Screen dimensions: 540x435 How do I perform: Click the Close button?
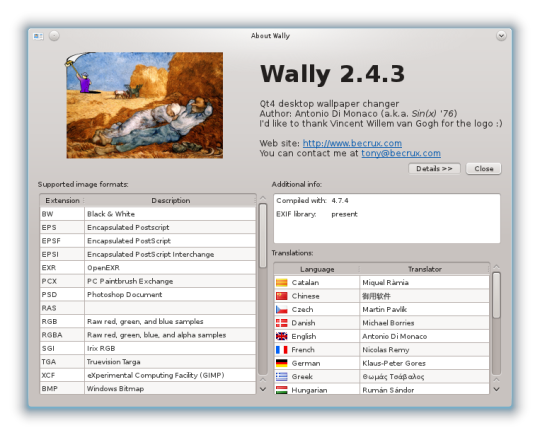tap(484, 168)
